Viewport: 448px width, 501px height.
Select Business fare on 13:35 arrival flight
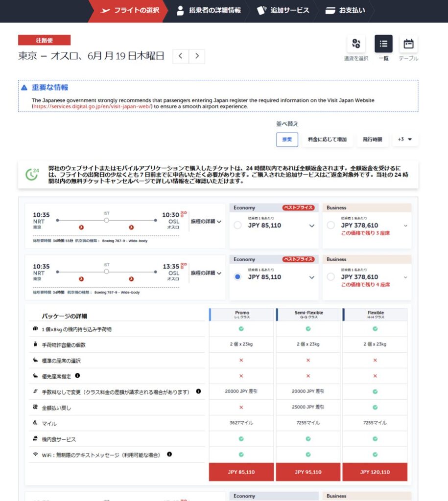331,277
